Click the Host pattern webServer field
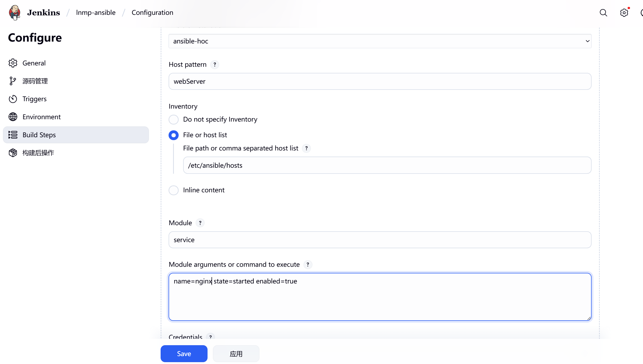Viewport: 643px width, 364px height. tap(380, 81)
